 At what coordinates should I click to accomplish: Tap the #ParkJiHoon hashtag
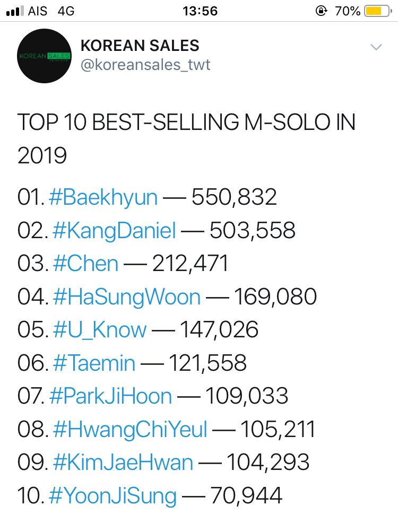(x=110, y=396)
